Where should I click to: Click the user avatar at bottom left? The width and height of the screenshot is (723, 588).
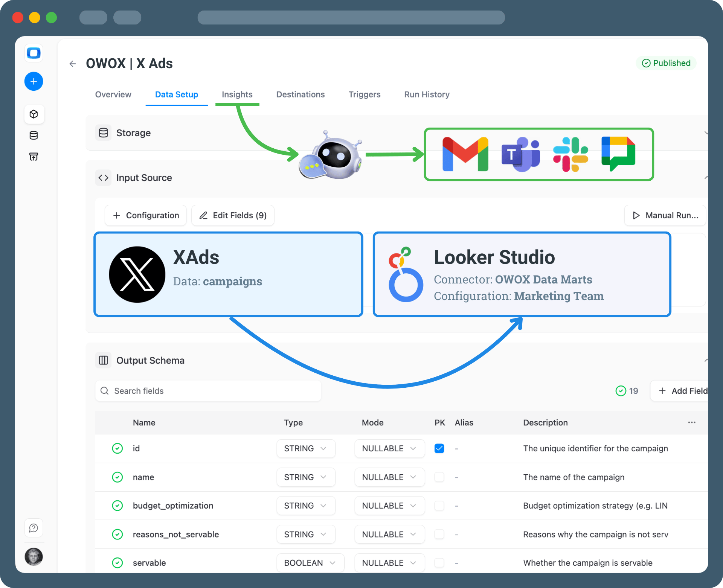(34, 557)
